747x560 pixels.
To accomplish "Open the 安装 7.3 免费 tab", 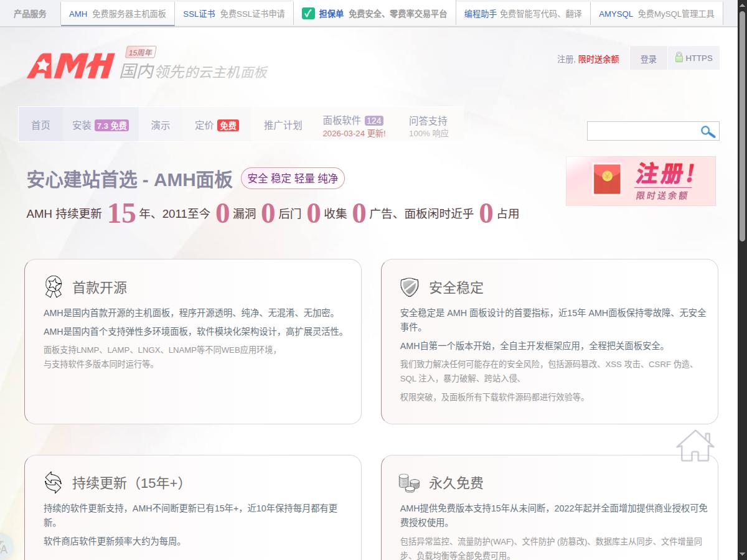I will click(x=100, y=125).
